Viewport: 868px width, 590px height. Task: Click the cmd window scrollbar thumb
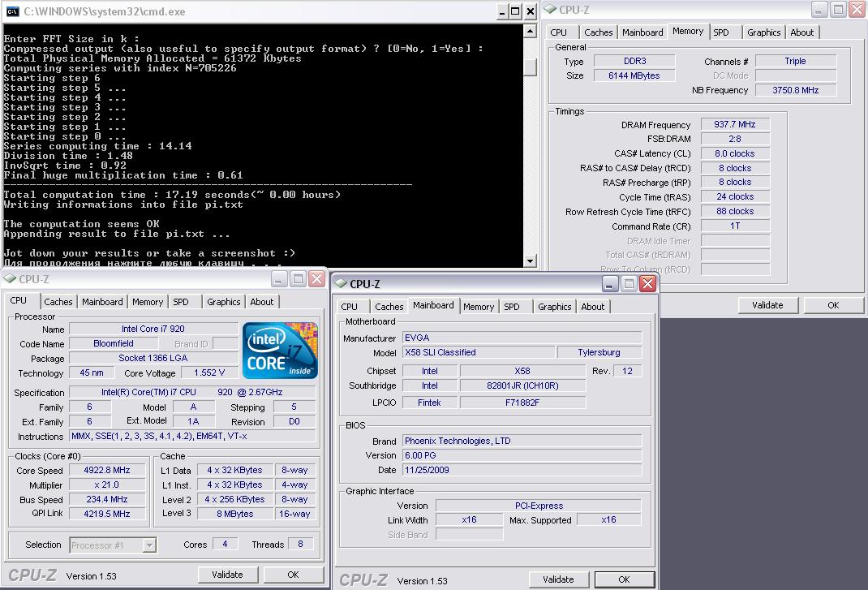(x=531, y=67)
